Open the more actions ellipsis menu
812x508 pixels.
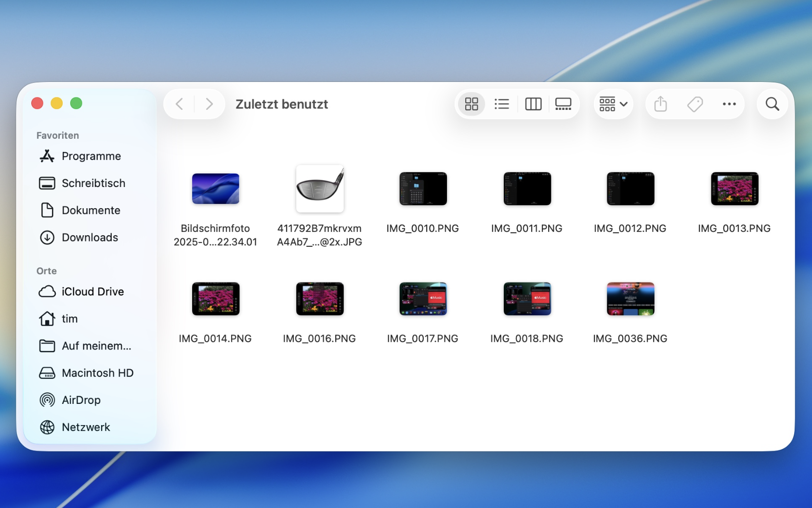pyautogui.click(x=729, y=104)
